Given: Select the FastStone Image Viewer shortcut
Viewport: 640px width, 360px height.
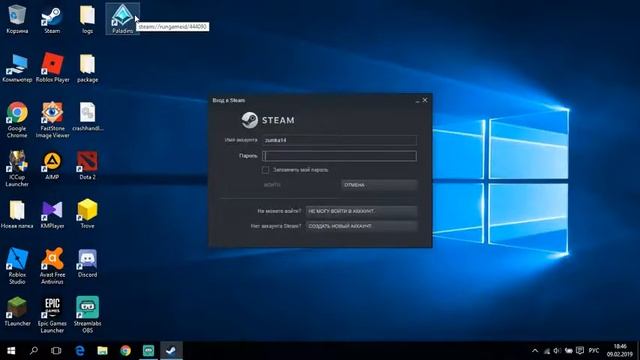Looking at the screenshot, I should coord(52,120).
